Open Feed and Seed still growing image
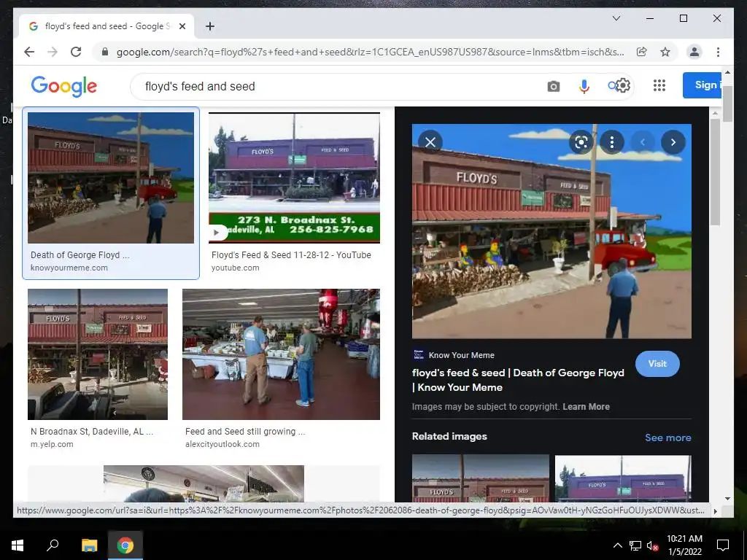 point(281,354)
